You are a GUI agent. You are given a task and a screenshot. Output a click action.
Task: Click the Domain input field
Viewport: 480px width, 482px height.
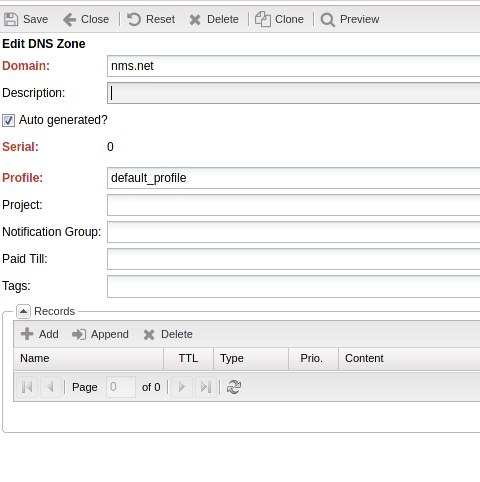[293, 66]
